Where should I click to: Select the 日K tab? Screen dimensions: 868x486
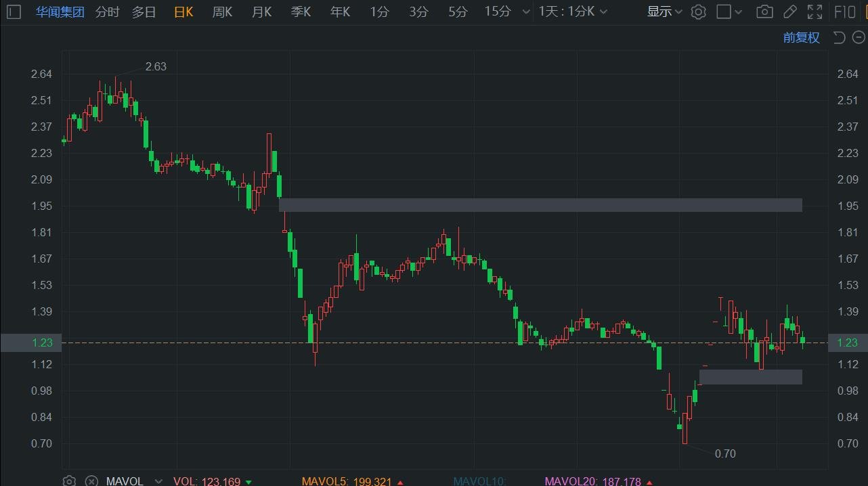click(x=183, y=12)
